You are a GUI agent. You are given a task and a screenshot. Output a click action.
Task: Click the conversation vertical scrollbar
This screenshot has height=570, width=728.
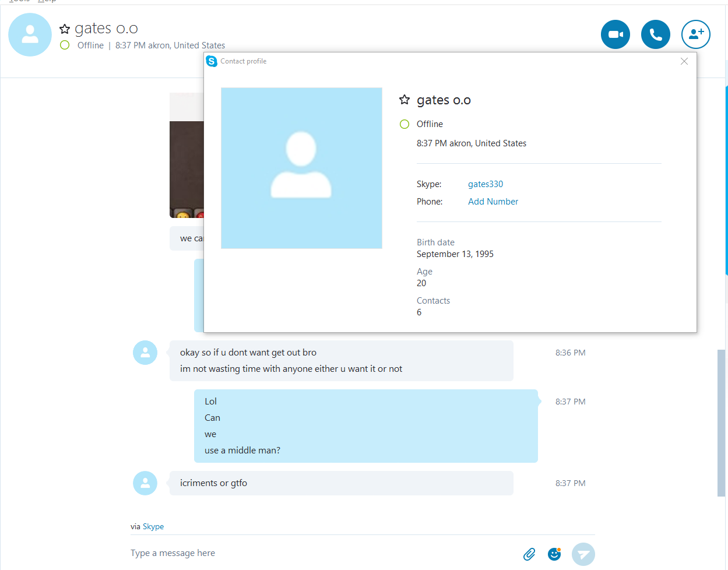(x=722, y=423)
